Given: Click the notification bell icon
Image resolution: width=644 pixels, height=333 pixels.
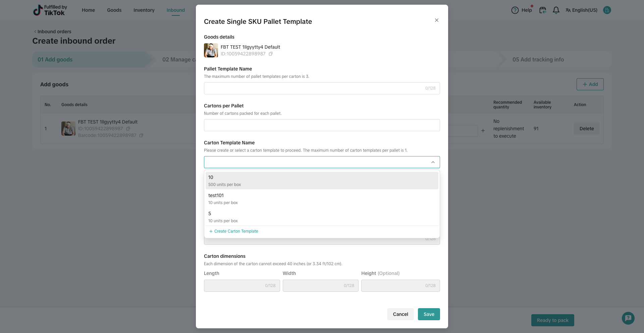Looking at the screenshot, I should click(x=556, y=10).
